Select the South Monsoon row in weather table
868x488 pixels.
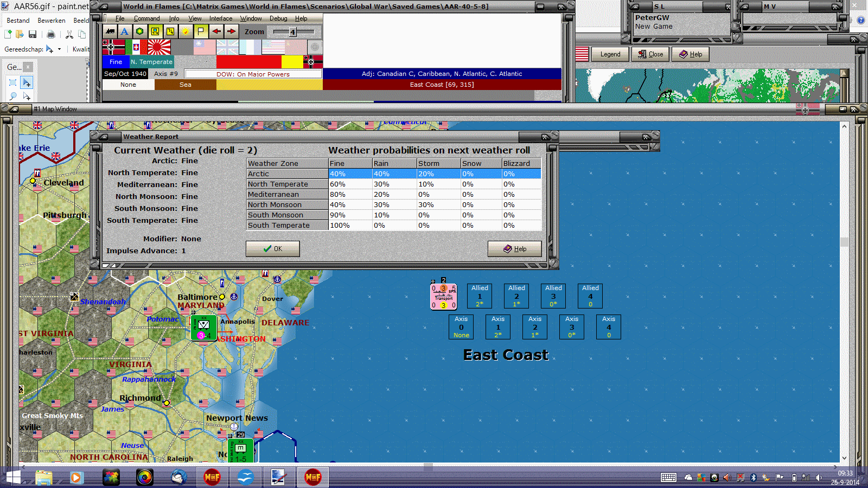coord(394,215)
